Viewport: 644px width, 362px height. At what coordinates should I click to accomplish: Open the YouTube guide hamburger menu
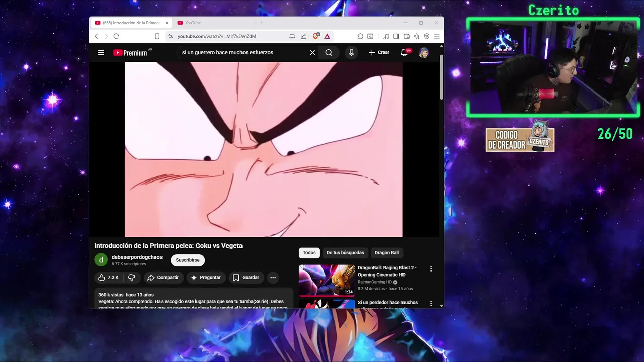pos(101,52)
